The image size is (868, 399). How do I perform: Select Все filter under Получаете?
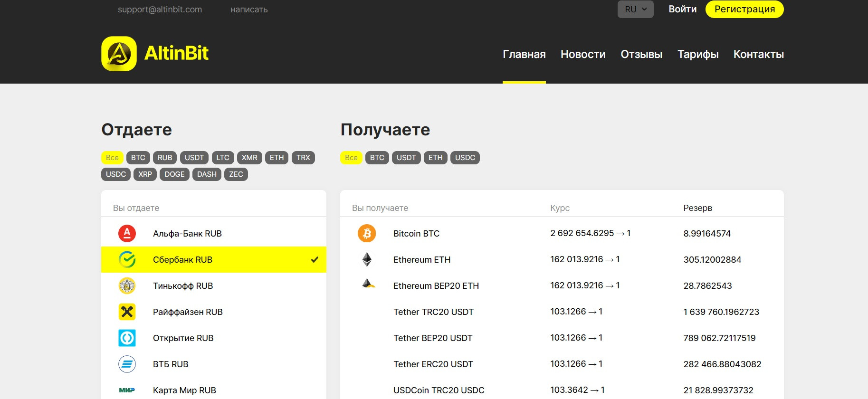tap(351, 158)
